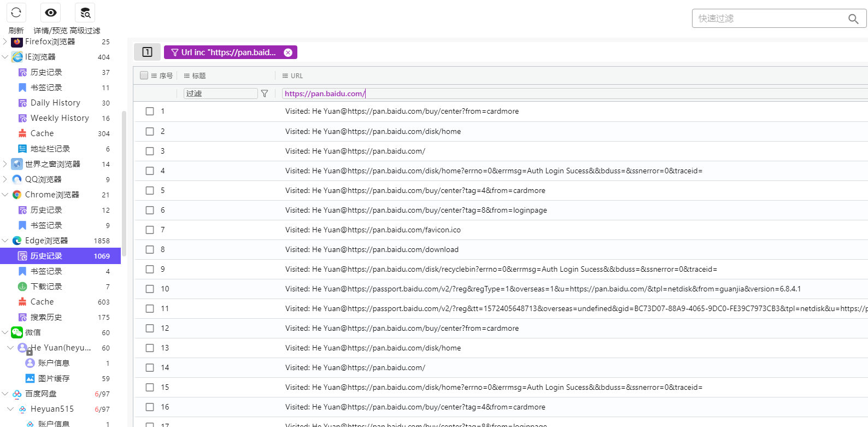
Task: Click the 世界之窗浏览器 icon
Action: pyautogui.click(x=17, y=164)
